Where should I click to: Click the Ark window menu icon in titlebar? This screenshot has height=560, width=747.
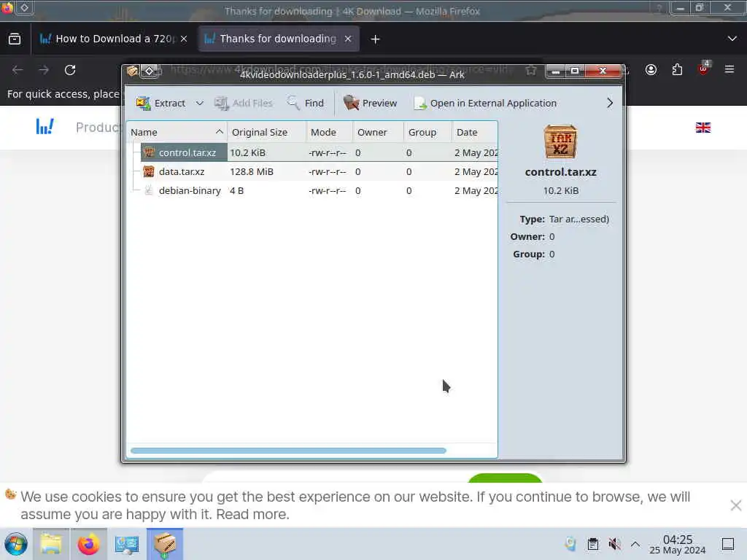pos(132,71)
